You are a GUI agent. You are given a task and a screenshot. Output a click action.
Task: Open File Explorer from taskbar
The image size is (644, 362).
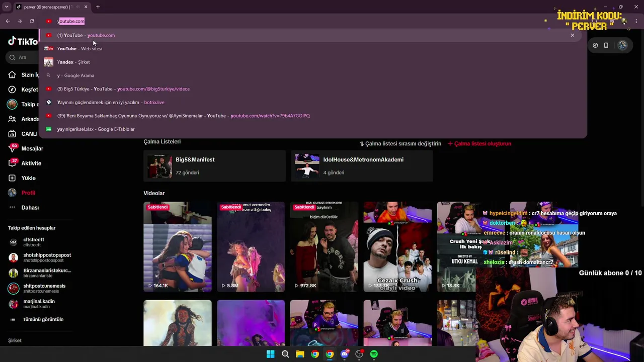point(300,354)
